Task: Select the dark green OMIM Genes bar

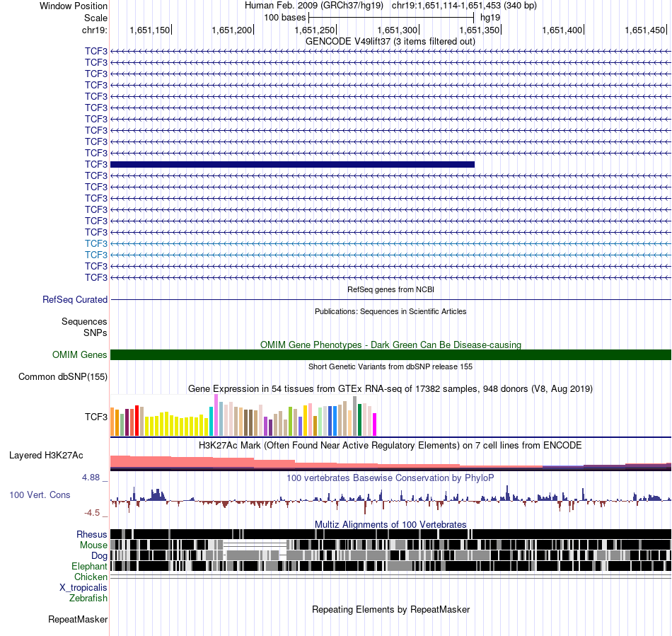Action: pyautogui.click(x=391, y=355)
